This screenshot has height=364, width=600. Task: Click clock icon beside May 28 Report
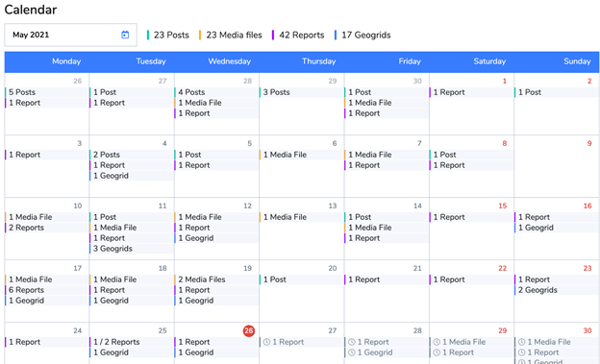[352, 342]
